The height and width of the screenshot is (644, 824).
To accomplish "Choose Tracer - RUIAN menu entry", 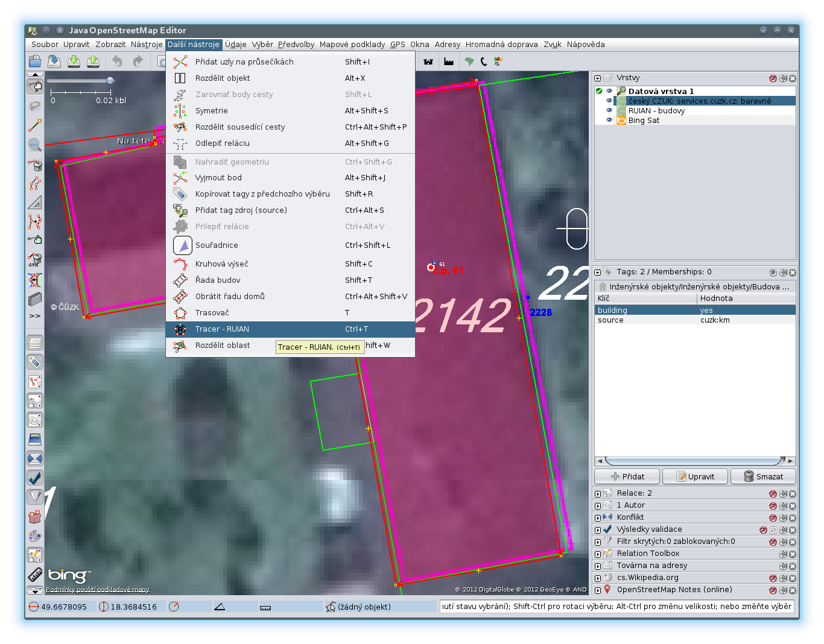I will (290, 329).
